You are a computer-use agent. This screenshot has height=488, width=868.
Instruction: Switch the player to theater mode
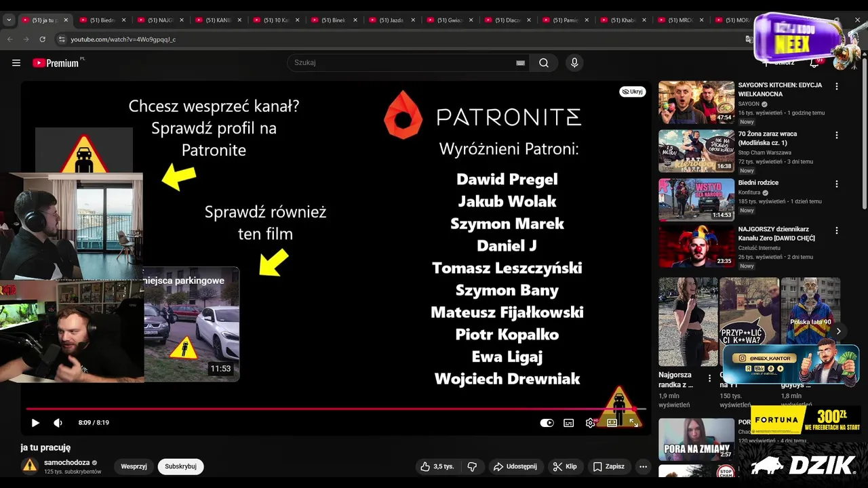point(612,423)
